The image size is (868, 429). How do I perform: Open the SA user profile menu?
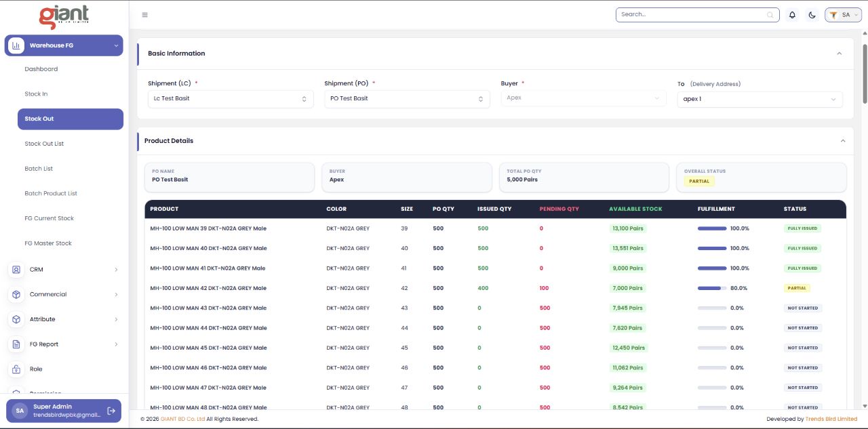tap(843, 15)
